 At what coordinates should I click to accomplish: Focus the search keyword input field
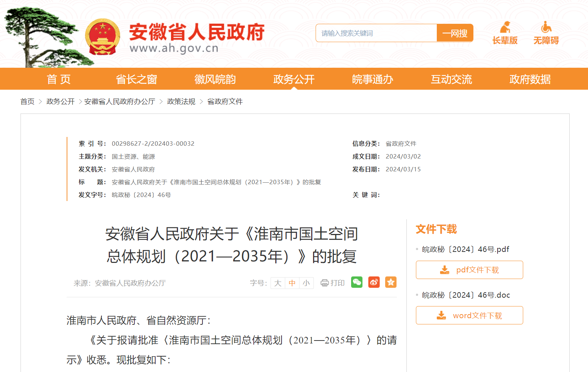click(x=376, y=33)
